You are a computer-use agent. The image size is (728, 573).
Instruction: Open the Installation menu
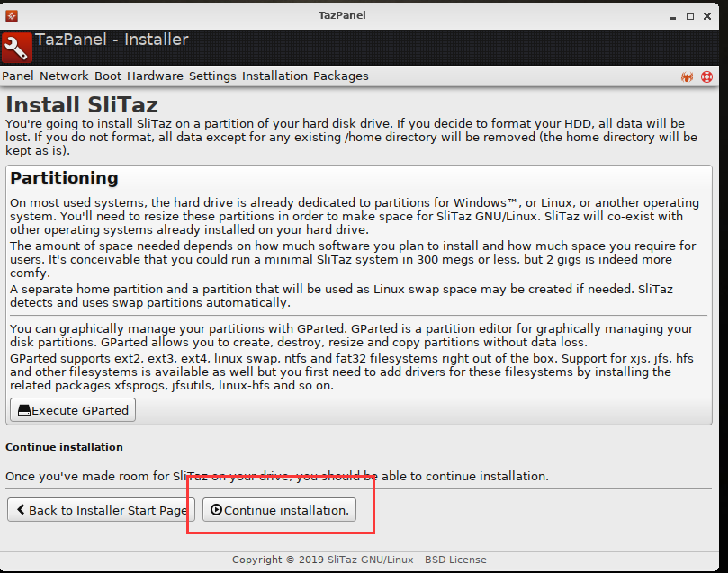tap(274, 76)
